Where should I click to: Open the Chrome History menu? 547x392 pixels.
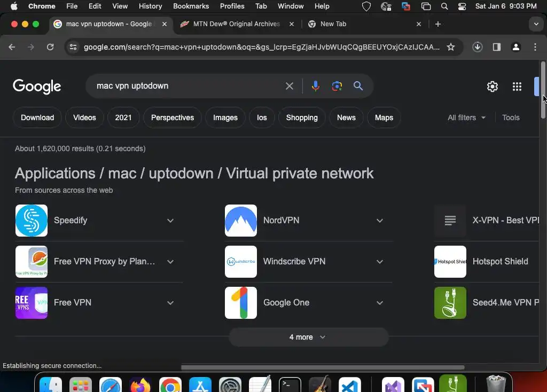150,6
